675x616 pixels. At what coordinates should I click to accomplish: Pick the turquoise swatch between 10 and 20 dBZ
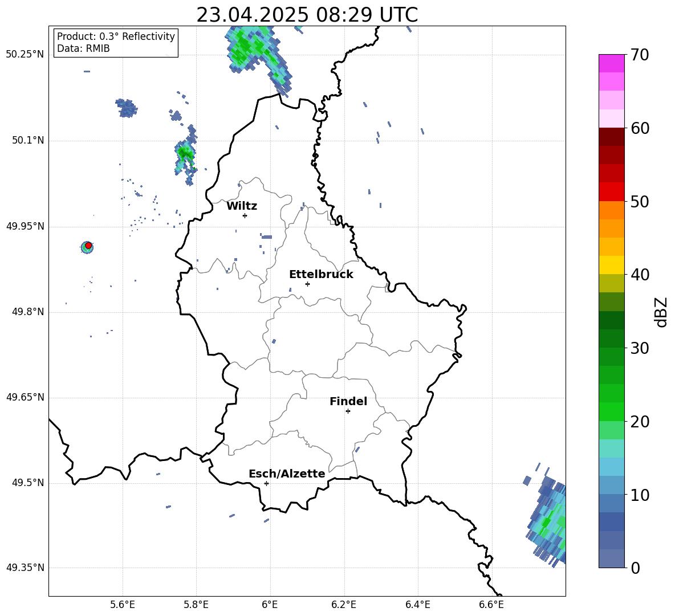tap(611, 448)
